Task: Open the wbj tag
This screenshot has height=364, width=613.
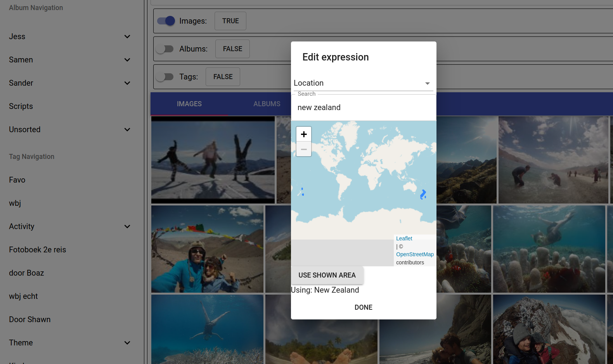Action: click(15, 203)
